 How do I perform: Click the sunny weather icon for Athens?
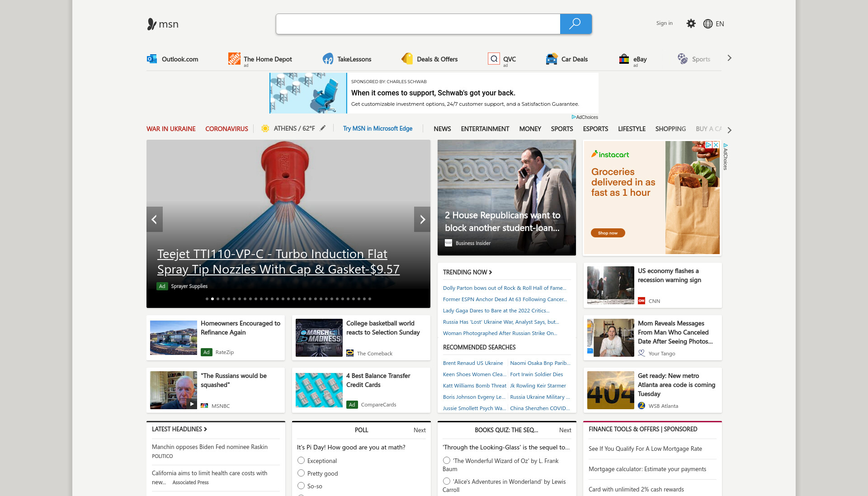[x=265, y=128]
